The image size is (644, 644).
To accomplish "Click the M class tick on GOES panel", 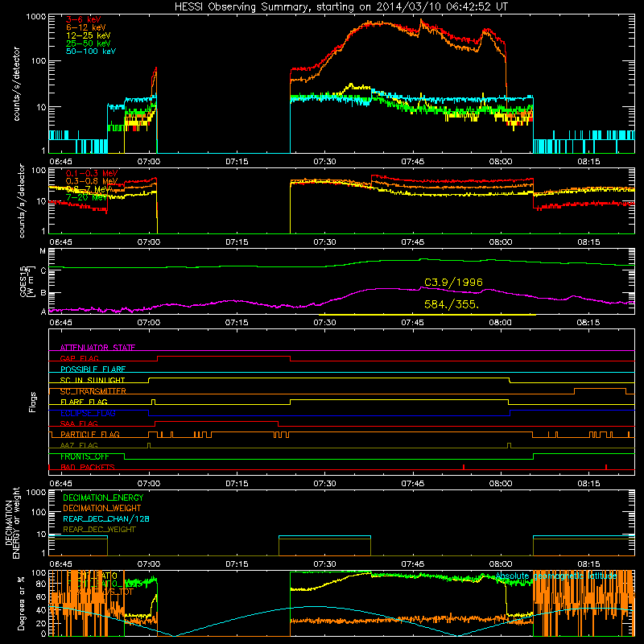I will tap(43, 251).
